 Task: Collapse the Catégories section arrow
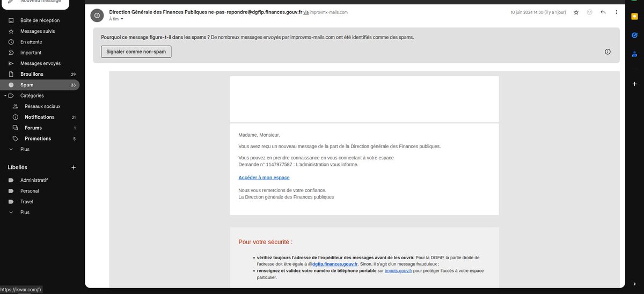point(5,95)
